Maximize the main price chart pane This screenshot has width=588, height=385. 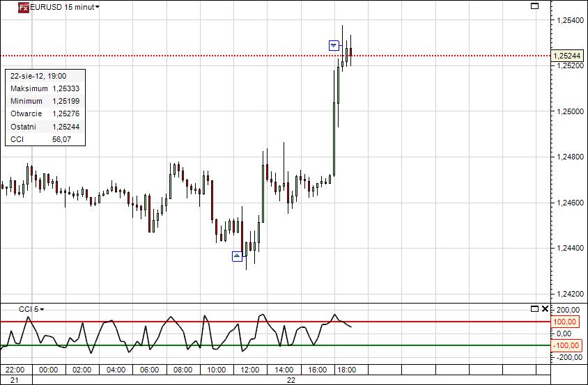click(535, 6)
